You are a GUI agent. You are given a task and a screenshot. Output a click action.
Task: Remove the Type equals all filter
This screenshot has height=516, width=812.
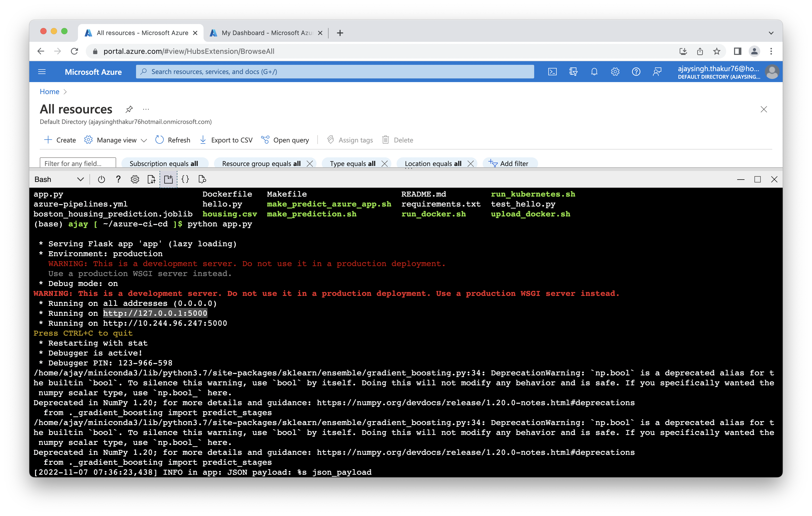click(x=385, y=163)
